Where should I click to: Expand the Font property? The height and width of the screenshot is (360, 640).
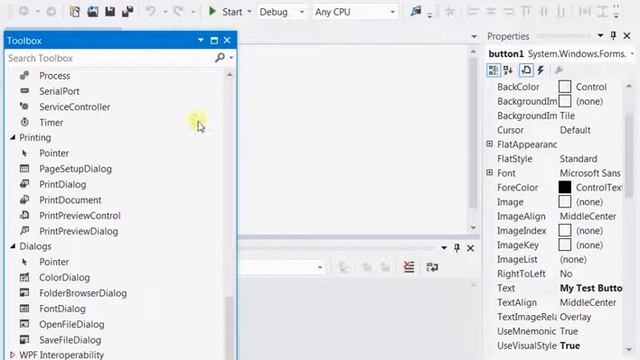tap(489, 173)
